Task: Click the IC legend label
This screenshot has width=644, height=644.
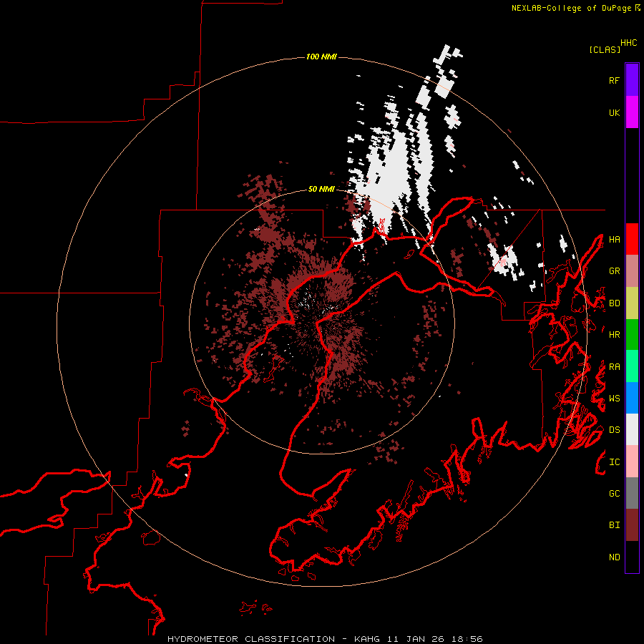Action: (x=614, y=462)
